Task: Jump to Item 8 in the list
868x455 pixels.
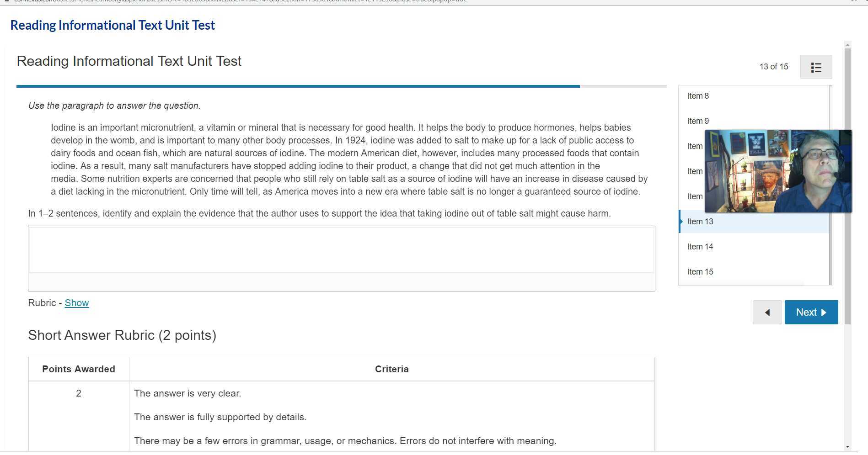Action: [698, 96]
